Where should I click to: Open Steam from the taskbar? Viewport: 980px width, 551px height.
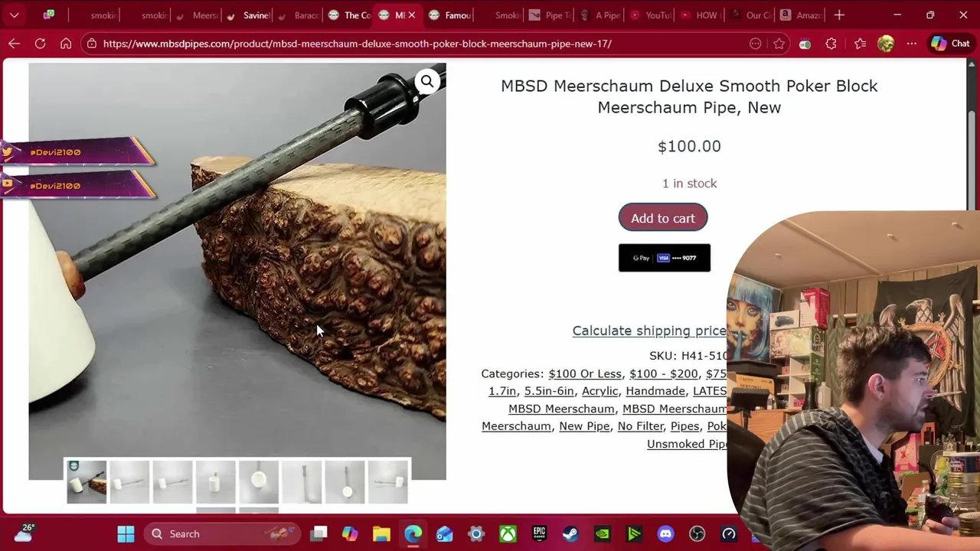pos(571,533)
